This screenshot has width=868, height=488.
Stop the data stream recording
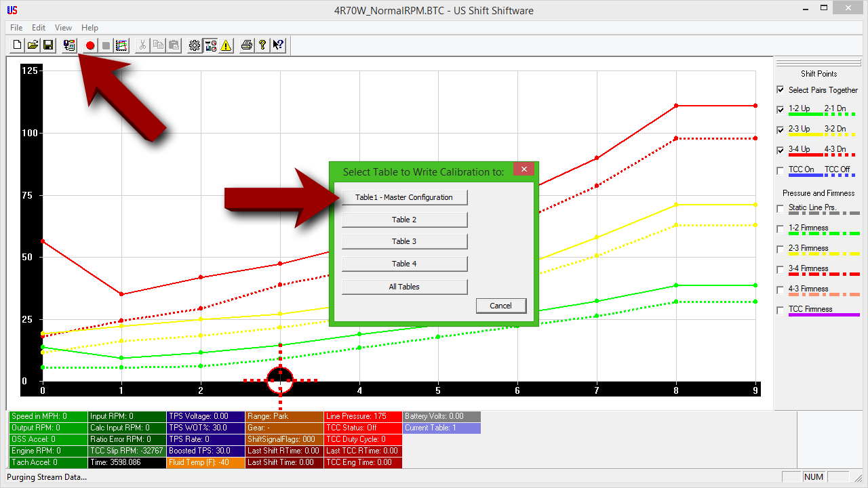pyautogui.click(x=105, y=45)
